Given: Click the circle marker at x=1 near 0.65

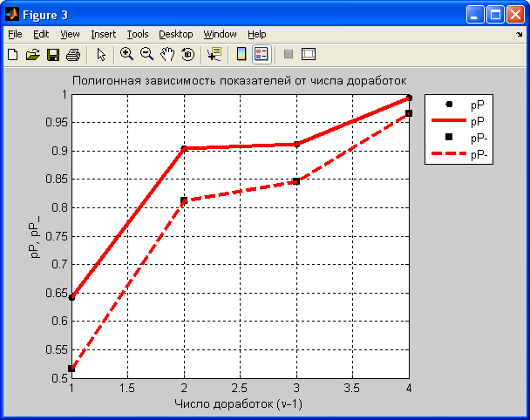Looking at the screenshot, I should pyautogui.click(x=71, y=297).
